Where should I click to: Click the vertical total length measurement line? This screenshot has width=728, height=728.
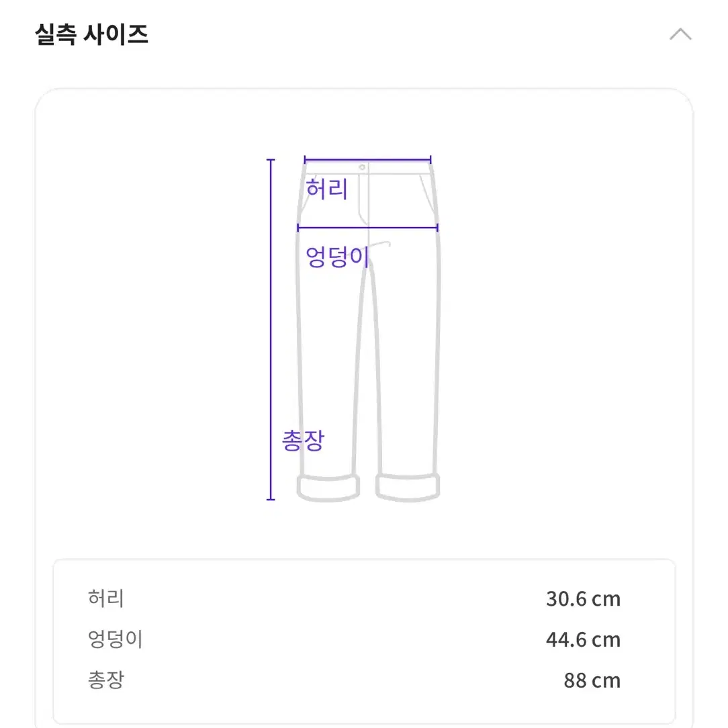271,330
